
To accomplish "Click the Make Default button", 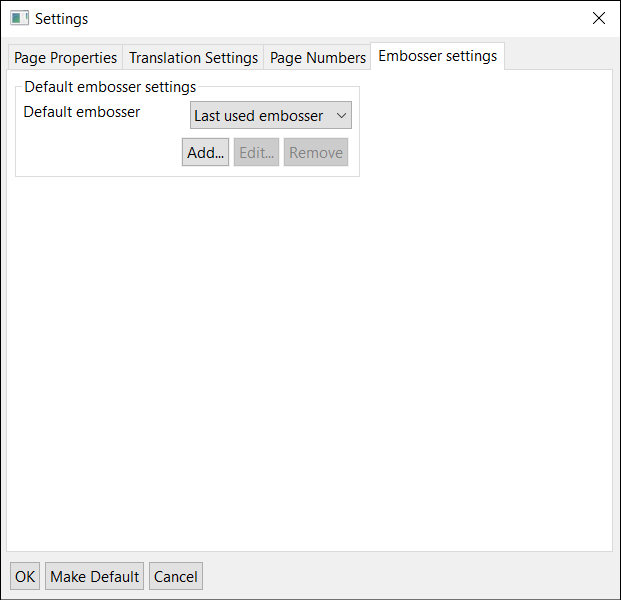I will coord(94,576).
